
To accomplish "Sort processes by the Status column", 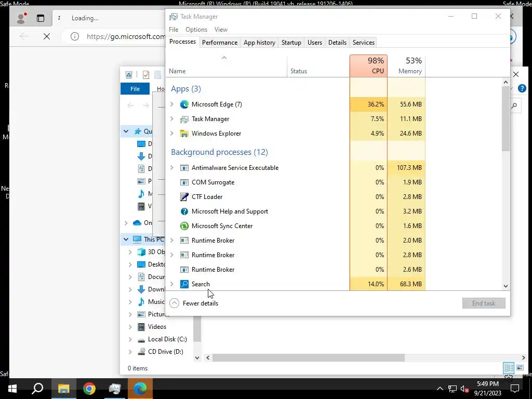I will coord(318,66).
